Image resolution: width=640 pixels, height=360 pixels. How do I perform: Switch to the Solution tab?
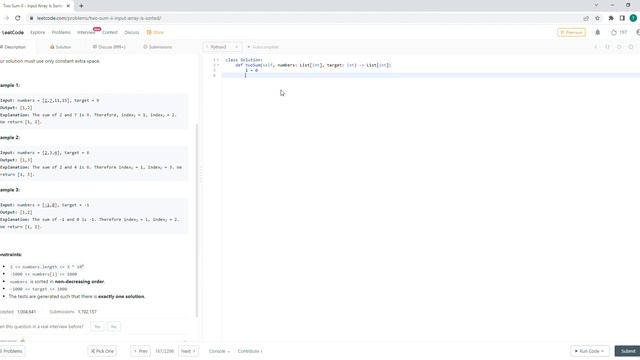tap(60, 47)
